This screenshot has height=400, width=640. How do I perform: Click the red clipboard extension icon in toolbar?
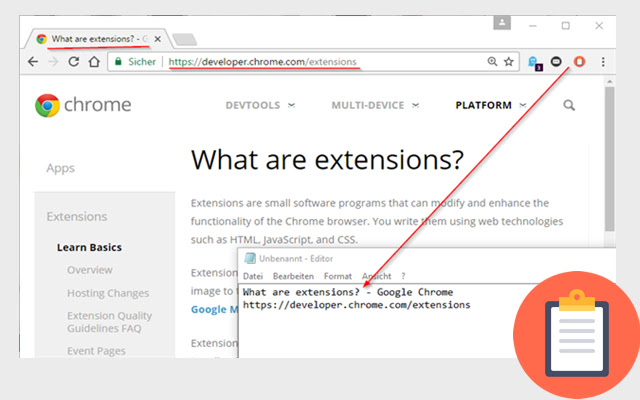[x=578, y=61]
